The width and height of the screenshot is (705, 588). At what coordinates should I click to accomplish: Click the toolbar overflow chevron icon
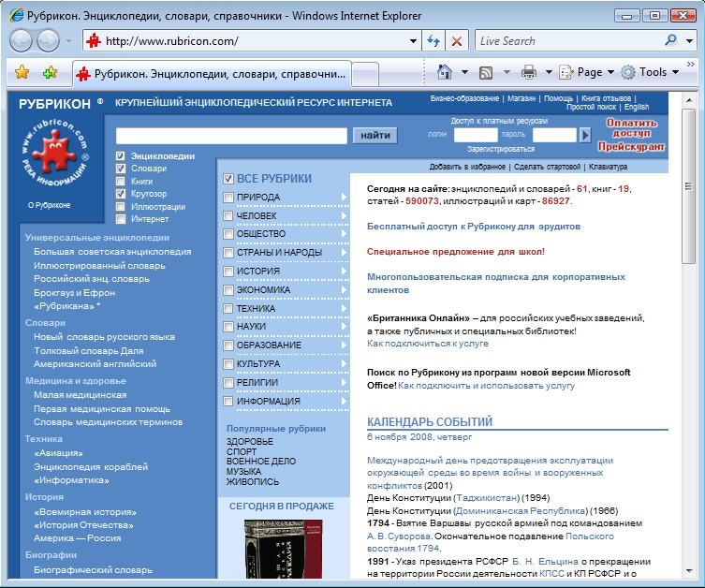pos(691,65)
